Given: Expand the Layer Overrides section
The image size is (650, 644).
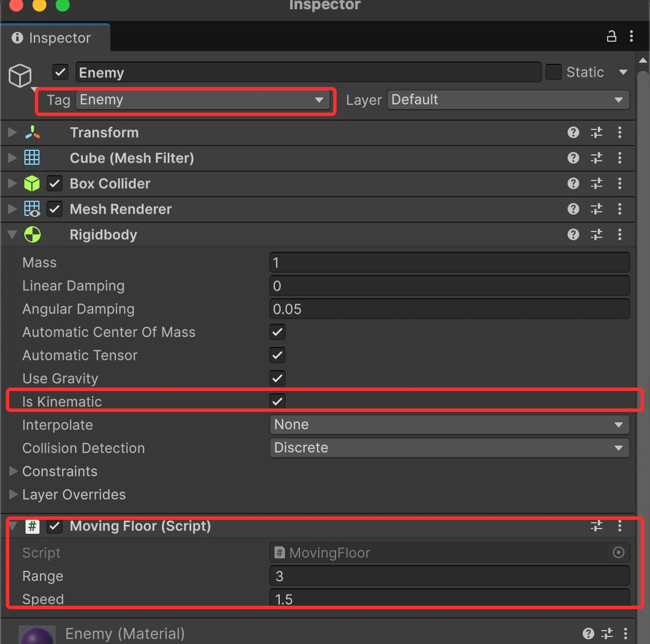Looking at the screenshot, I should click(13, 494).
